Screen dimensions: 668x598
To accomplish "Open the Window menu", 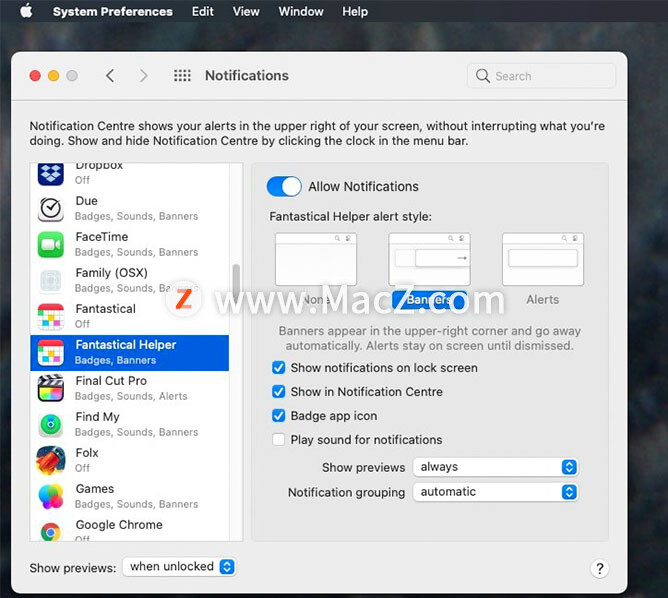I will 301,12.
